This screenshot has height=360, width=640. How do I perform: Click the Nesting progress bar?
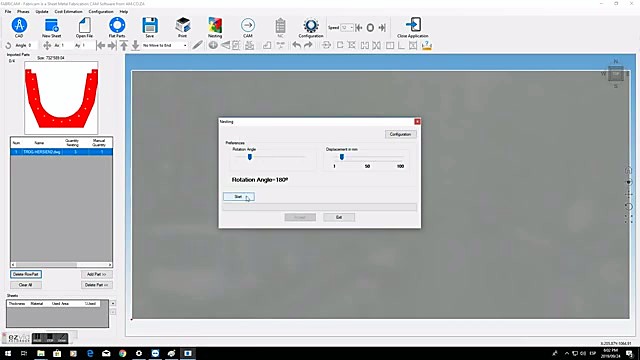click(320, 207)
